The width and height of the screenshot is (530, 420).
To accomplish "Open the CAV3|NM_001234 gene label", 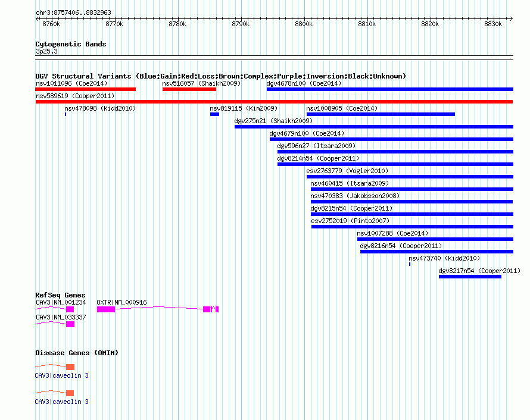I will click(61, 303).
